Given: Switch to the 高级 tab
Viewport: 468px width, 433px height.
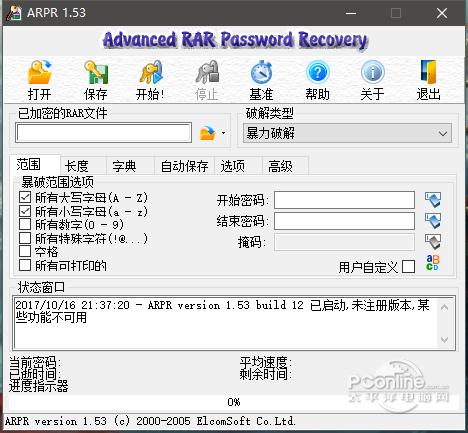Looking at the screenshot, I should [x=285, y=166].
